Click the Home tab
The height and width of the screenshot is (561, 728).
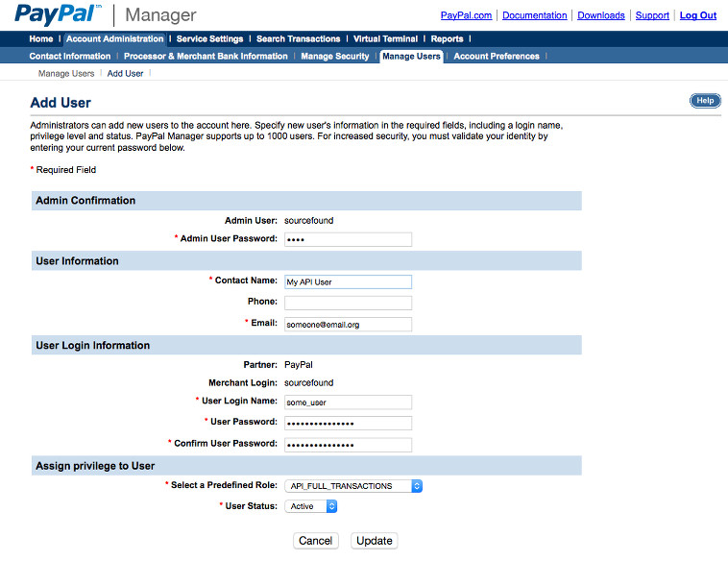[41, 39]
